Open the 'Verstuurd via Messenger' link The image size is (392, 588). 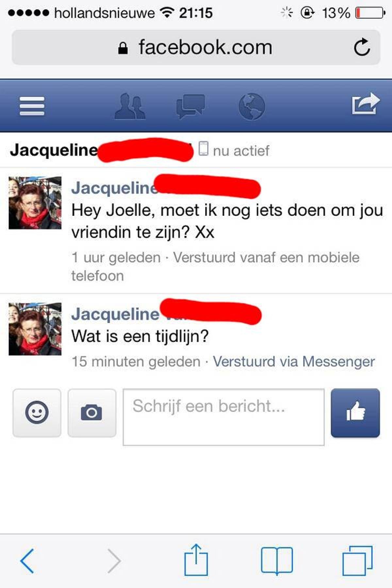294,362
